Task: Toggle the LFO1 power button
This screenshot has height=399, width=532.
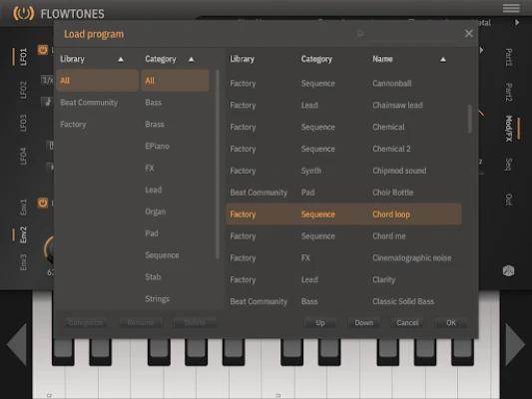Action: tap(43, 50)
